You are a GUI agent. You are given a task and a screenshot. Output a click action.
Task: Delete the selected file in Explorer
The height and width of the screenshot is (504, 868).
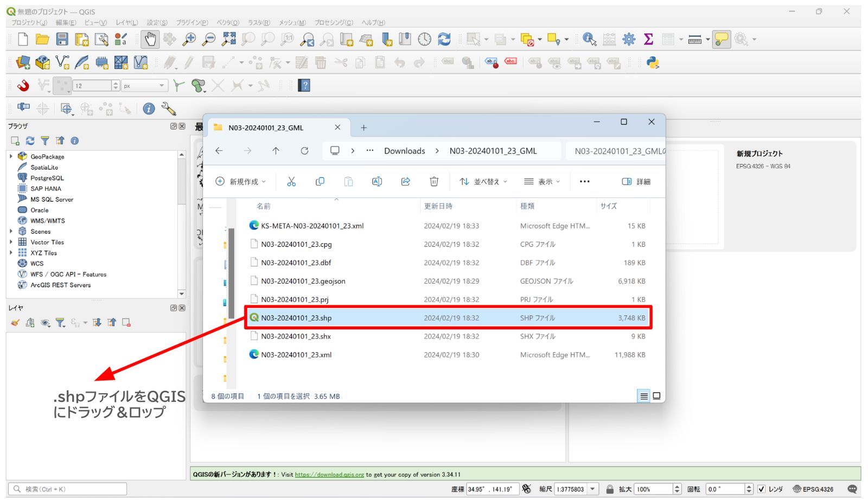(434, 182)
